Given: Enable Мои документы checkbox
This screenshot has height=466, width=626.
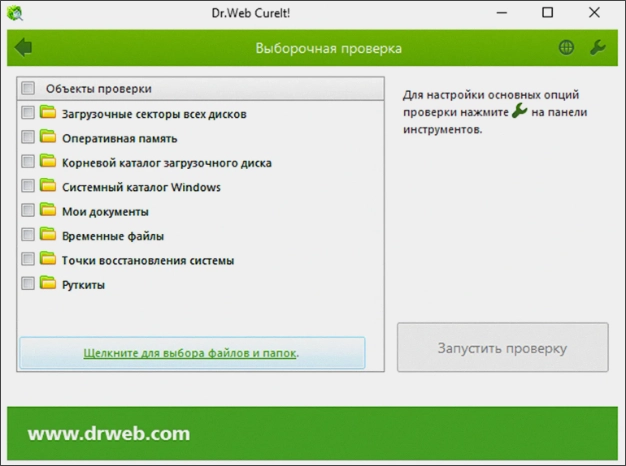Looking at the screenshot, I should tap(28, 210).
